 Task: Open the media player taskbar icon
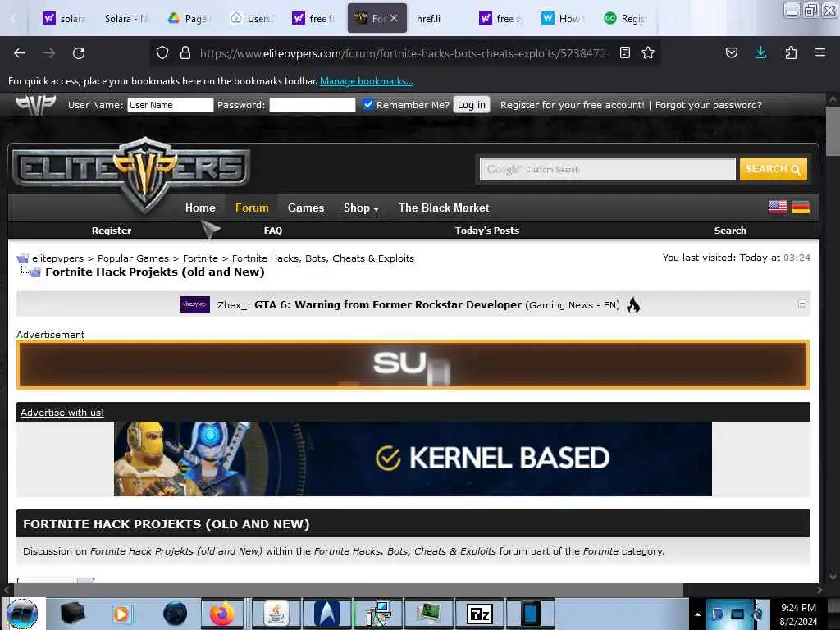click(x=121, y=614)
